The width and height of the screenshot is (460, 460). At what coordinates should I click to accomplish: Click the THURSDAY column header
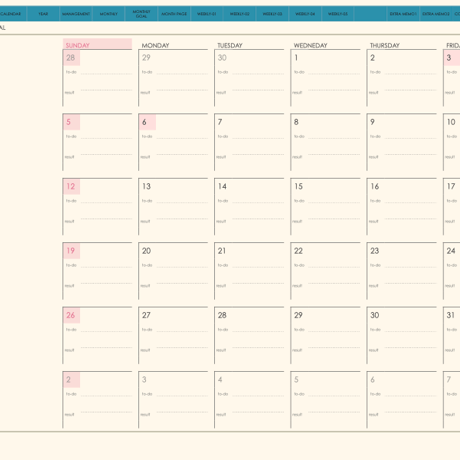(x=385, y=45)
